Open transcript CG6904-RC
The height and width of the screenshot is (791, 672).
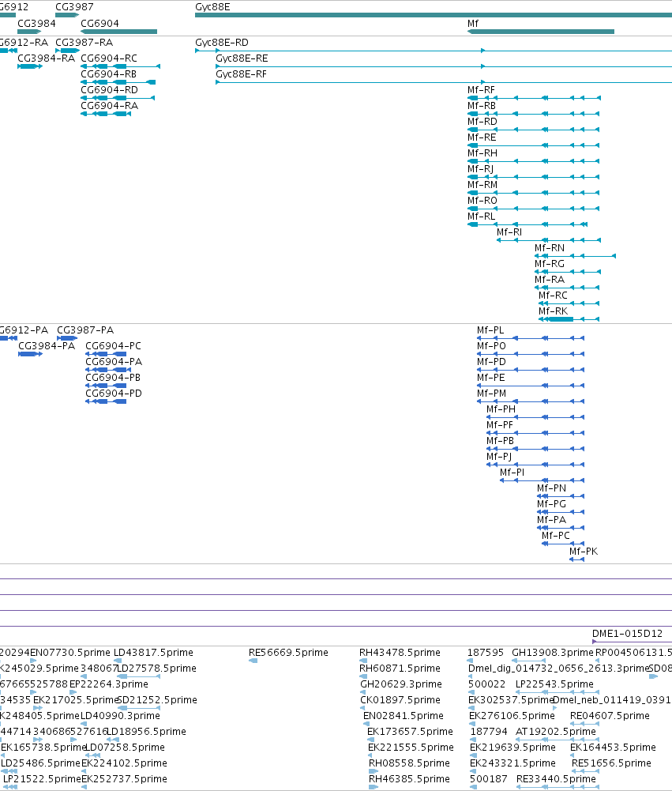pyautogui.click(x=121, y=66)
